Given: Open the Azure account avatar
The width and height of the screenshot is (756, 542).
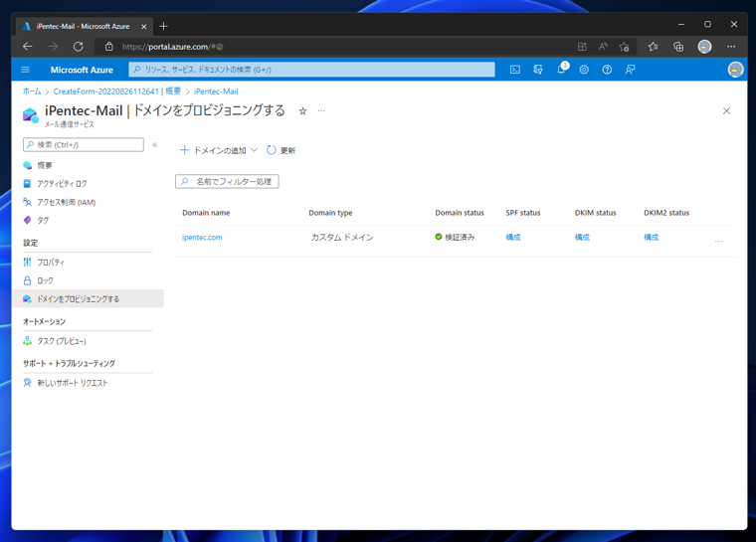Looking at the screenshot, I should 735,70.
